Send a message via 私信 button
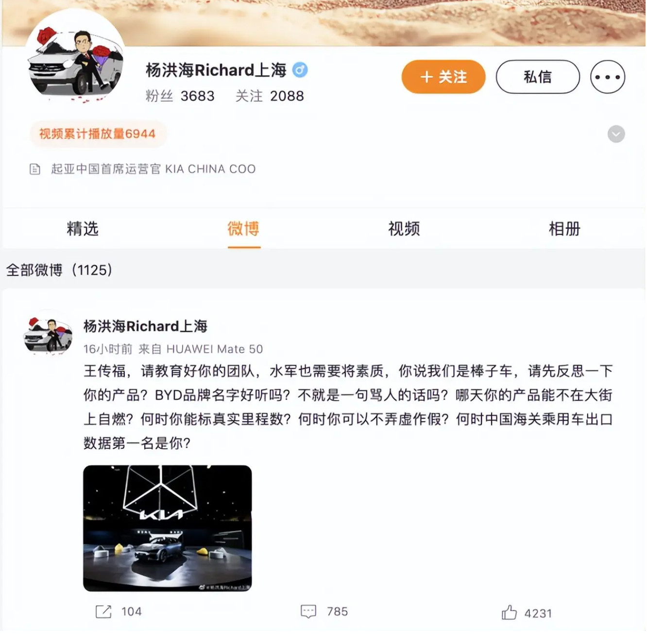 538,77
